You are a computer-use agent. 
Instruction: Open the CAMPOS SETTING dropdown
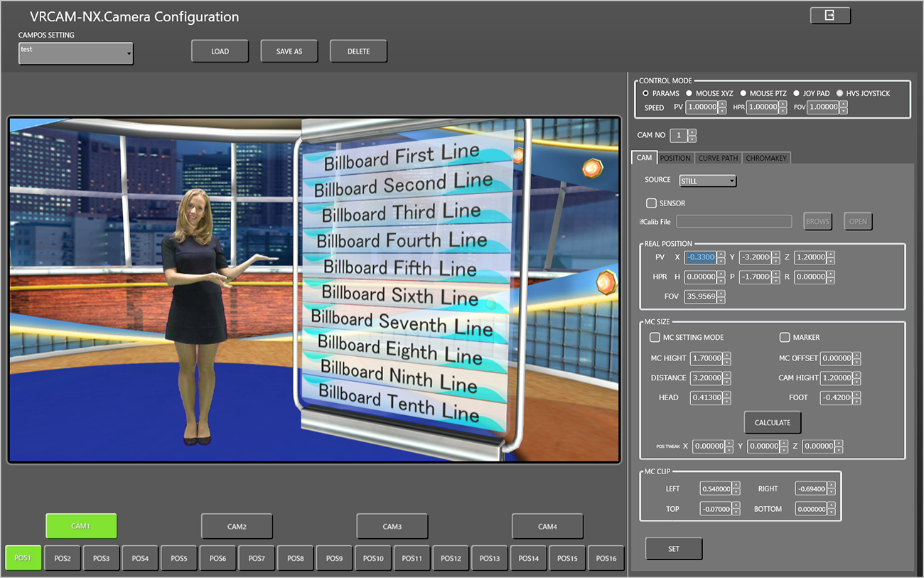pyautogui.click(x=76, y=53)
